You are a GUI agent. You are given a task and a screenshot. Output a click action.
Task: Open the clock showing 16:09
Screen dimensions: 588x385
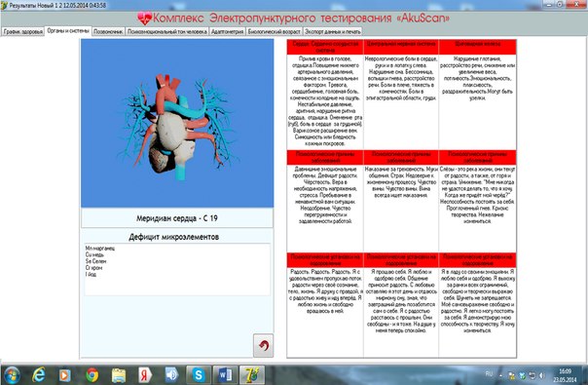[x=566, y=375]
